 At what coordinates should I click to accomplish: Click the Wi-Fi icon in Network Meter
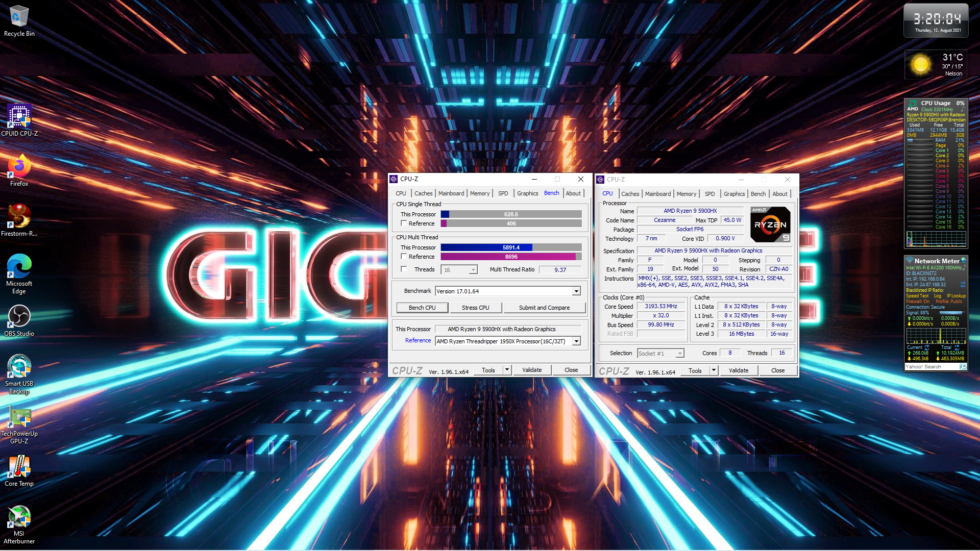pos(909,260)
